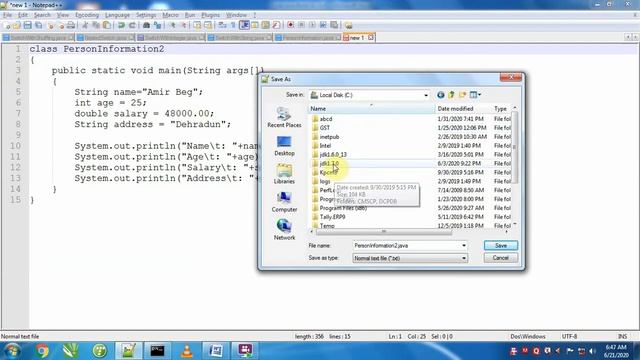Create a new document via toolbar

click(6, 25)
